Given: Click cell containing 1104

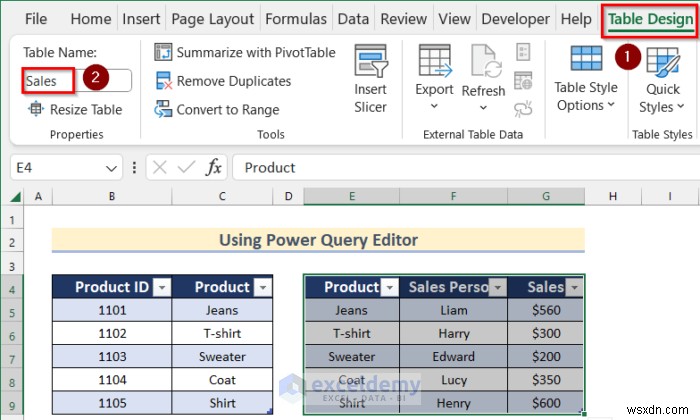Looking at the screenshot, I should pyautogui.click(x=112, y=380).
